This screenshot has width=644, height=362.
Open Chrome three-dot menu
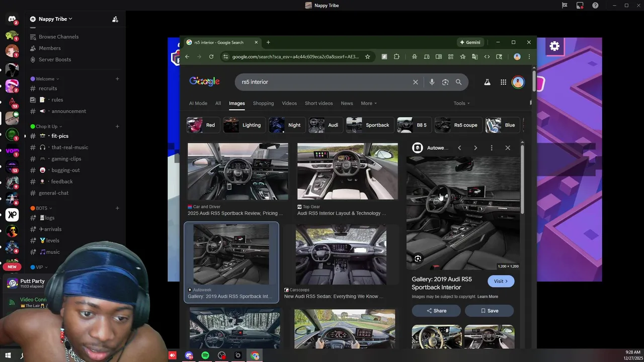[x=529, y=57]
